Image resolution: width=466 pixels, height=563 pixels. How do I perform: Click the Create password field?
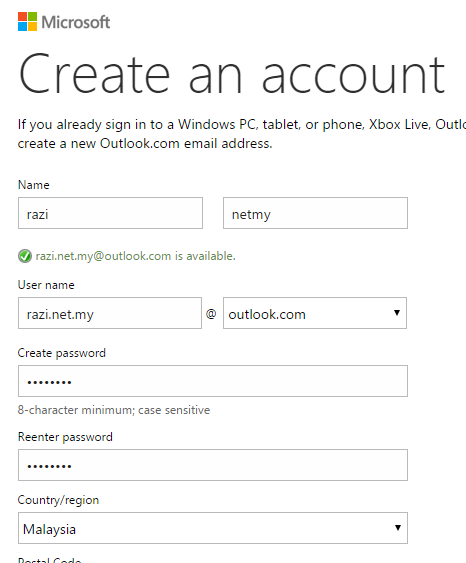[x=213, y=381]
